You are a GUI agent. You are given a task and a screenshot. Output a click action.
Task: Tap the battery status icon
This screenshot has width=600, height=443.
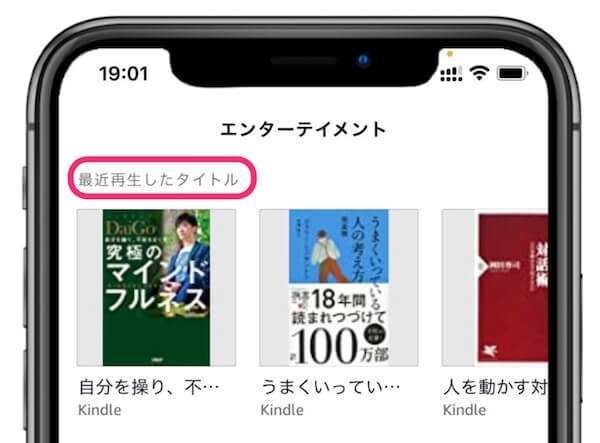(x=512, y=73)
